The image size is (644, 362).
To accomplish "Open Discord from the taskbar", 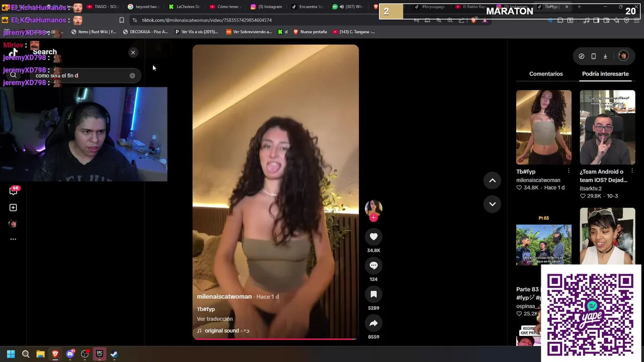I will pos(70,354).
